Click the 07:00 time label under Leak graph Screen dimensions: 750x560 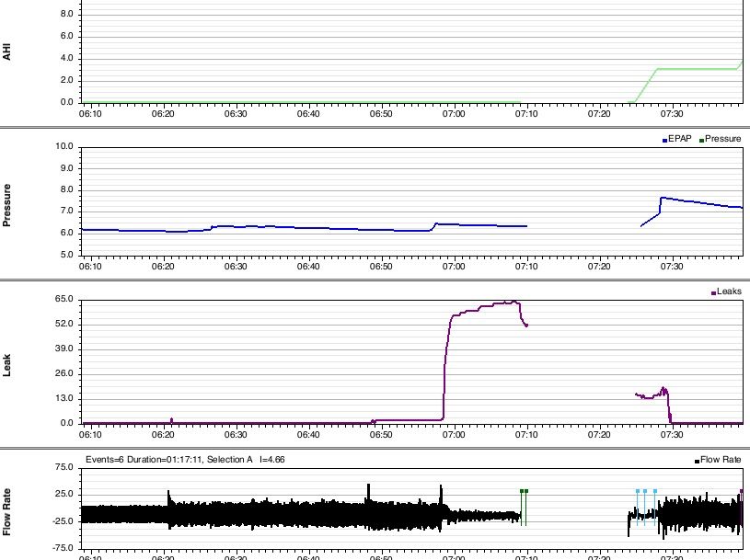click(453, 435)
